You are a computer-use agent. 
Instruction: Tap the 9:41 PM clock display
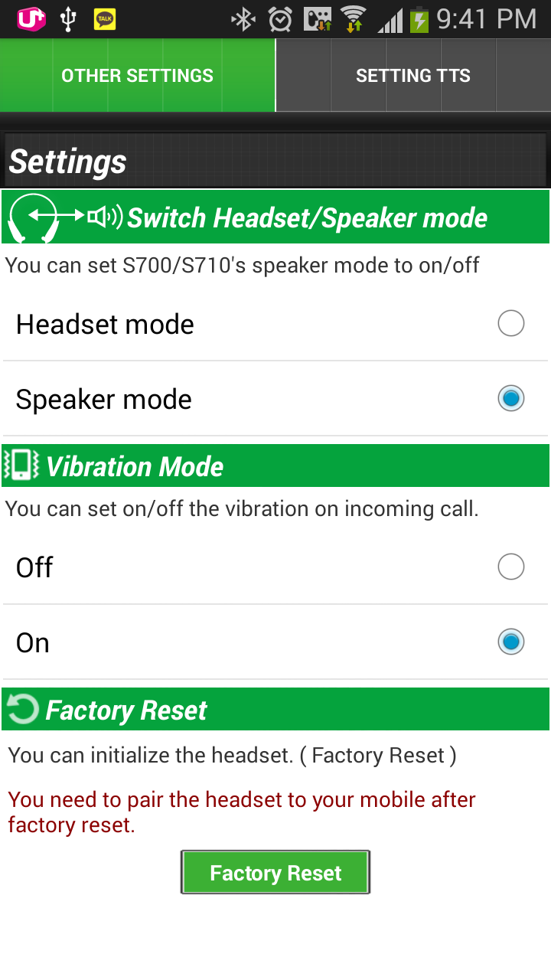coord(487,19)
